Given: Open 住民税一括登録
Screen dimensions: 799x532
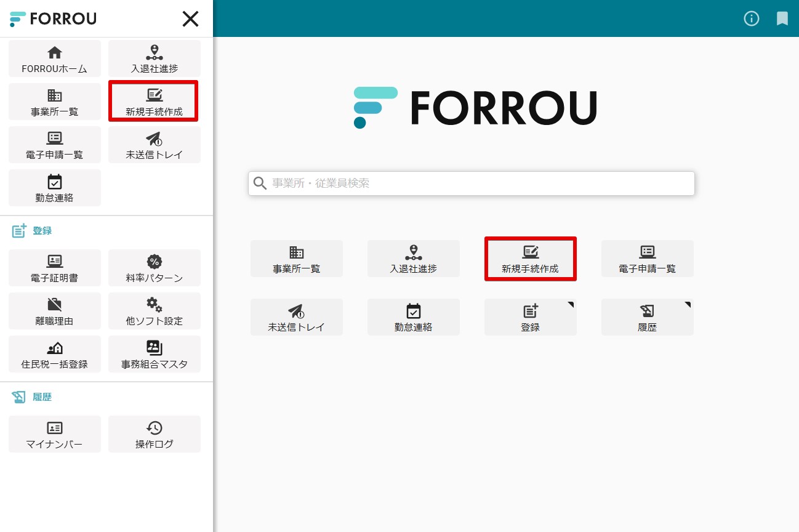Looking at the screenshot, I should [x=55, y=354].
